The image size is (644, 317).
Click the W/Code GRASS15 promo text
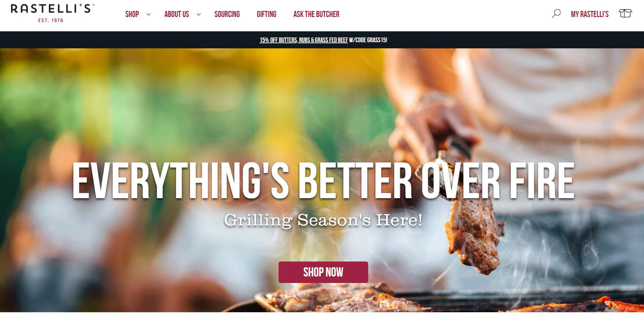[x=368, y=40]
